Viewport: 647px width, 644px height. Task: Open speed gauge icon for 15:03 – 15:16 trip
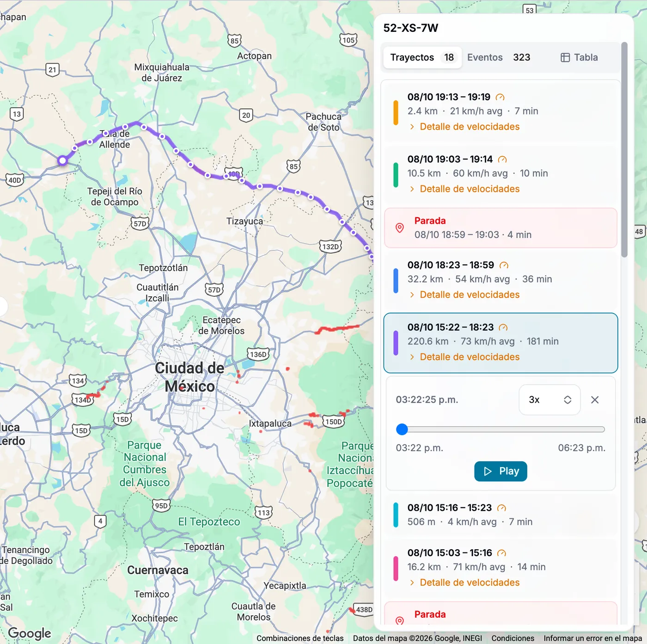click(x=501, y=553)
